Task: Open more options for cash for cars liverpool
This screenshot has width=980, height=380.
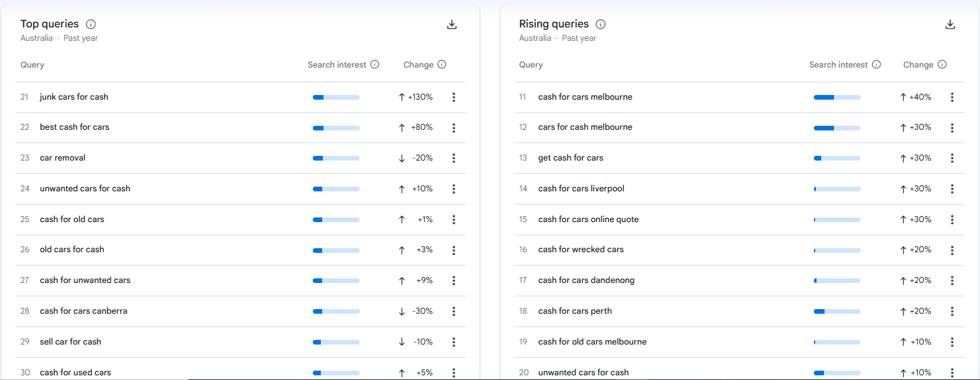Action: tap(952, 189)
